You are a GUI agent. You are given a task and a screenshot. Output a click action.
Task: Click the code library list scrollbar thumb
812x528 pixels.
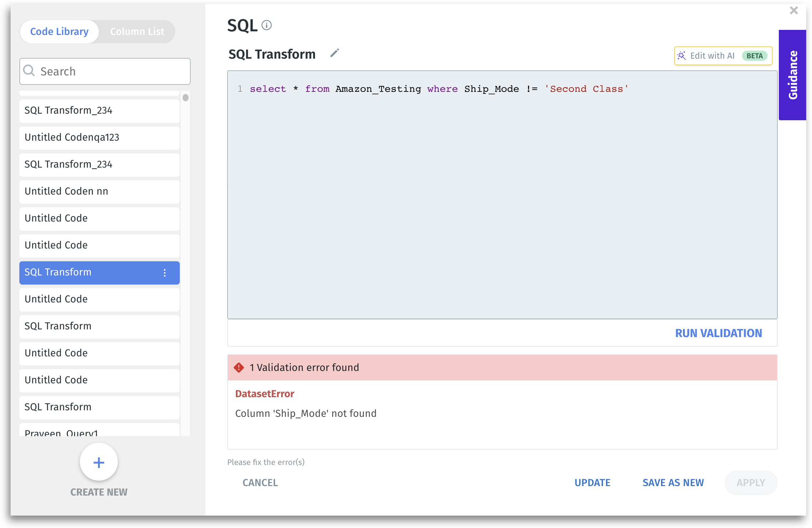[x=186, y=98]
